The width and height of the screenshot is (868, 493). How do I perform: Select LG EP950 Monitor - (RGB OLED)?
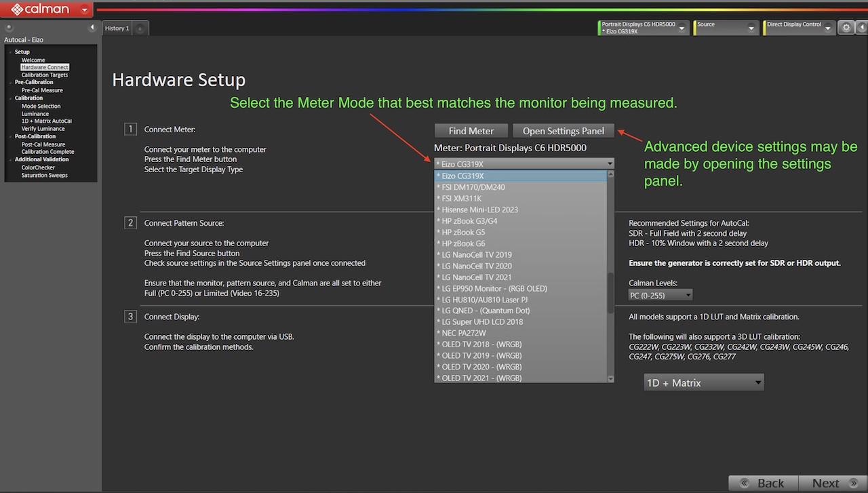pyautogui.click(x=521, y=288)
